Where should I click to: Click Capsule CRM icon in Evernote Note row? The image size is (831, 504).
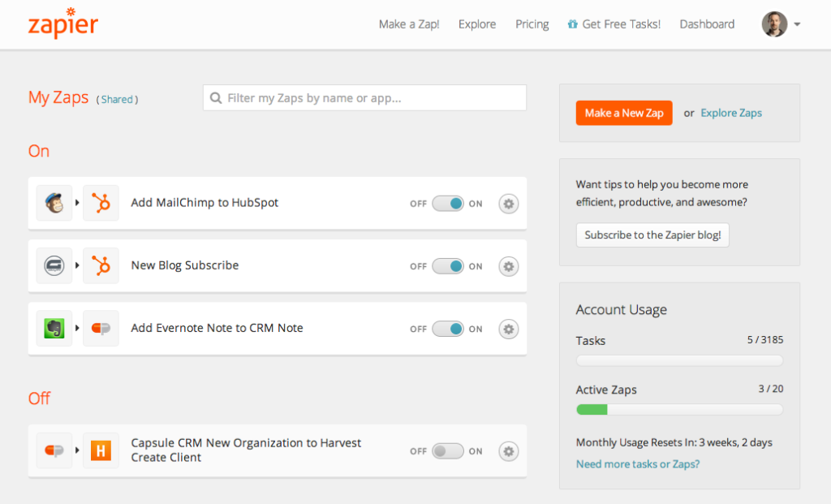pyautogui.click(x=101, y=328)
